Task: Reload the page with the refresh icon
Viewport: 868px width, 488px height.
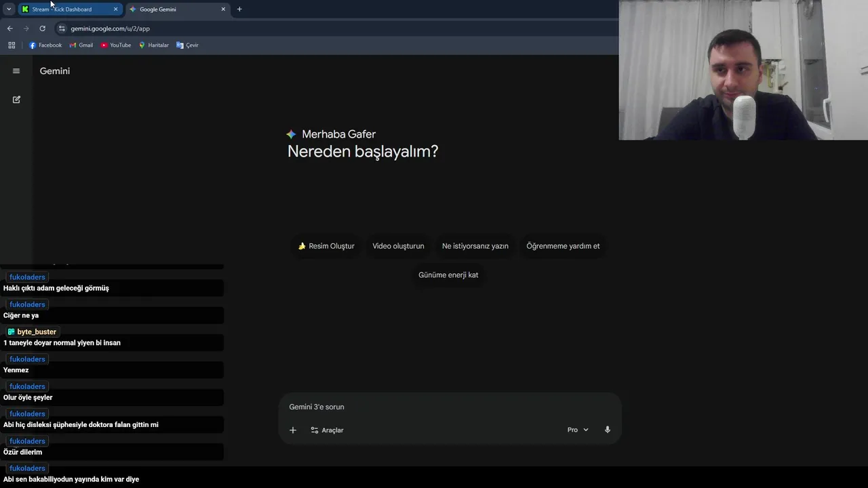Action: pos(42,28)
